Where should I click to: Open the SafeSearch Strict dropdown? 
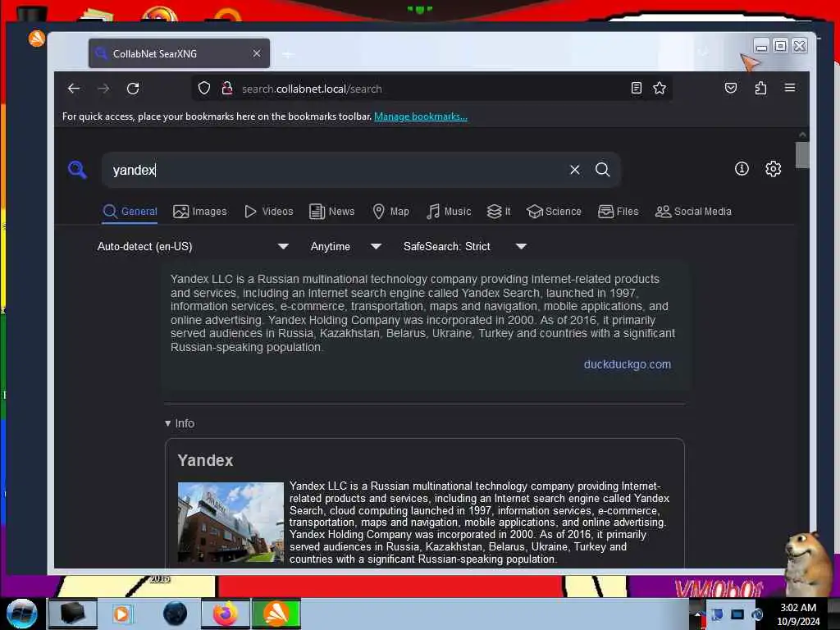coord(465,246)
